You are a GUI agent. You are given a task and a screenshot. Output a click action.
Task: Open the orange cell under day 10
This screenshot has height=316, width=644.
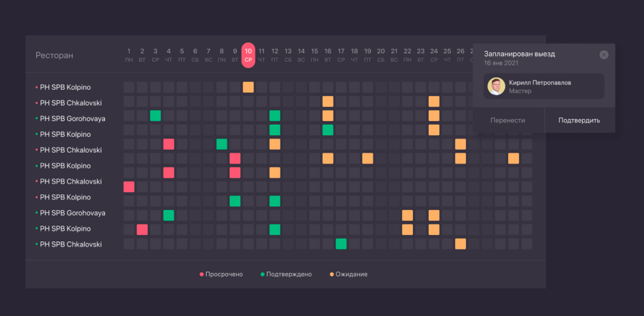point(248,87)
